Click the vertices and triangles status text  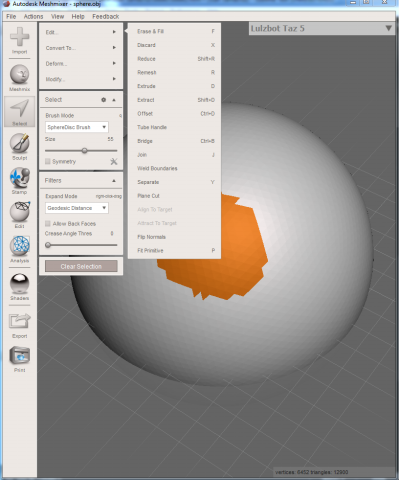[312, 472]
